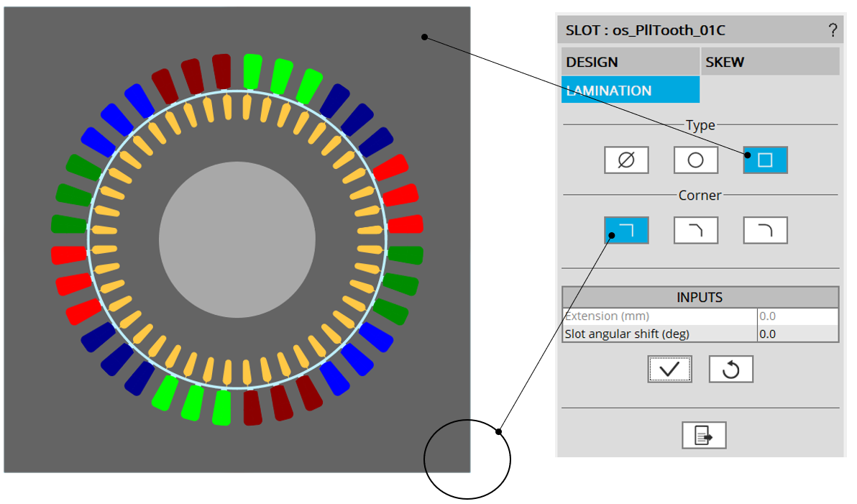Select the circular lamination type
857x504 pixels.
tap(695, 160)
